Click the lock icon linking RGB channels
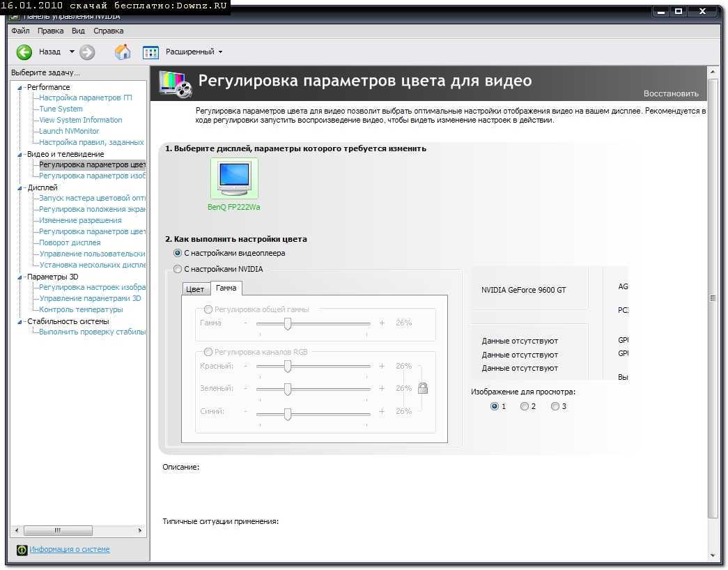This screenshot has width=728, height=570. [x=422, y=388]
